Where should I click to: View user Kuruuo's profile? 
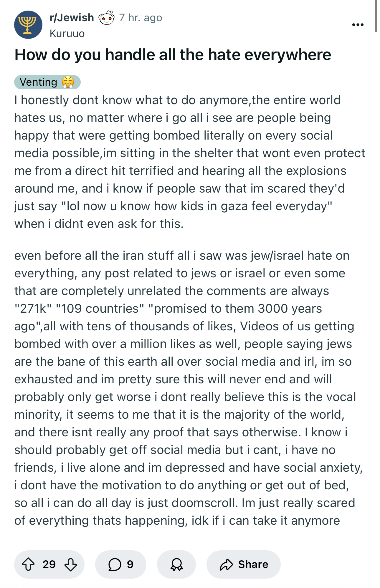[67, 34]
